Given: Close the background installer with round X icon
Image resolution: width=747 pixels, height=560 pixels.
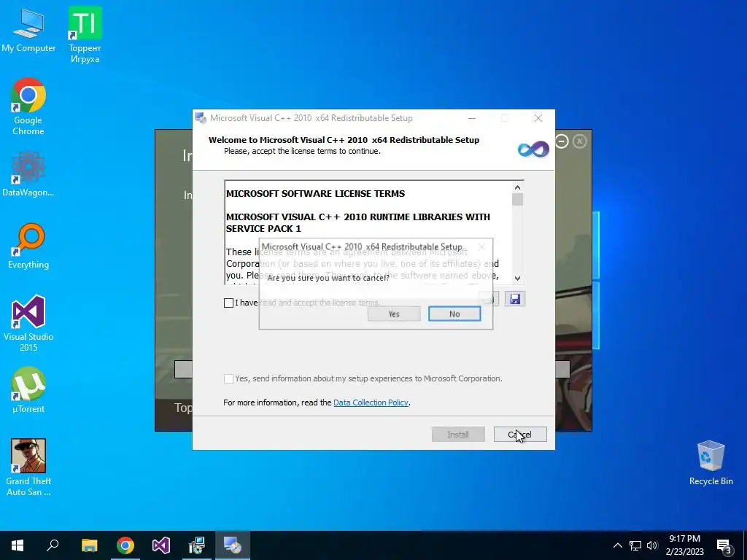Looking at the screenshot, I should pos(580,141).
